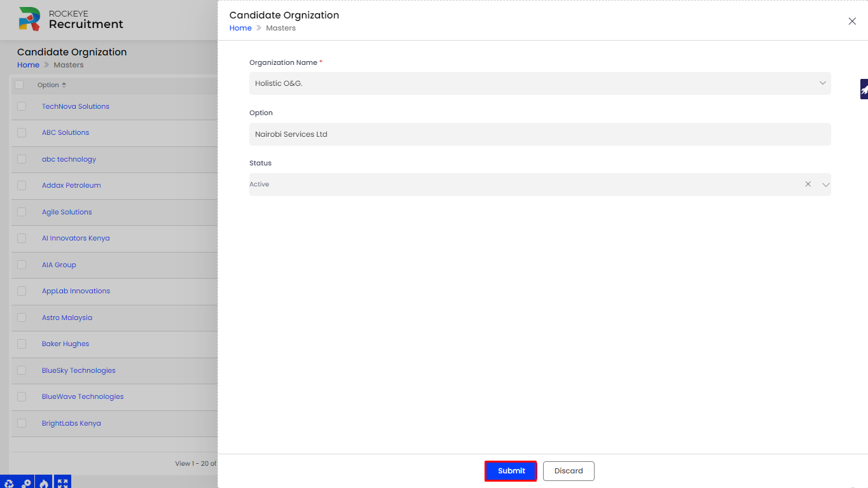Close the Candidate Orgnization panel with X

click(x=852, y=21)
